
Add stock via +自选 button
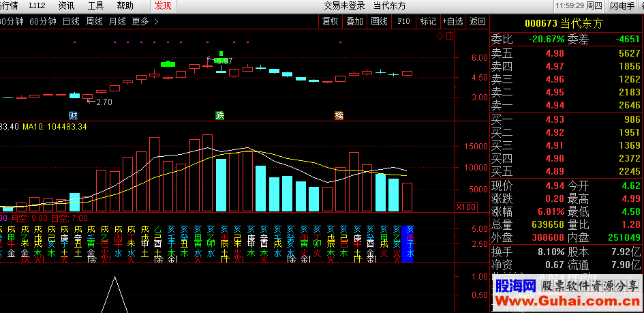pos(453,22)
